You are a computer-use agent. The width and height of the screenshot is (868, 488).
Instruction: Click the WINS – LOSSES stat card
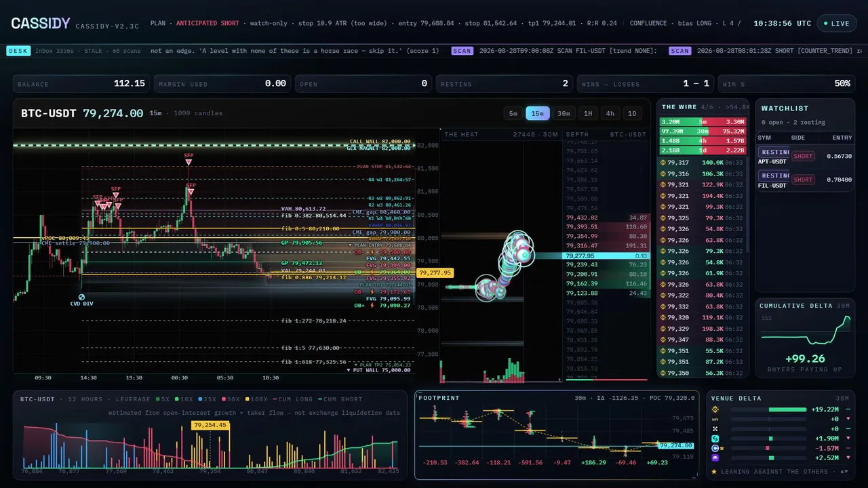point(646,83)
